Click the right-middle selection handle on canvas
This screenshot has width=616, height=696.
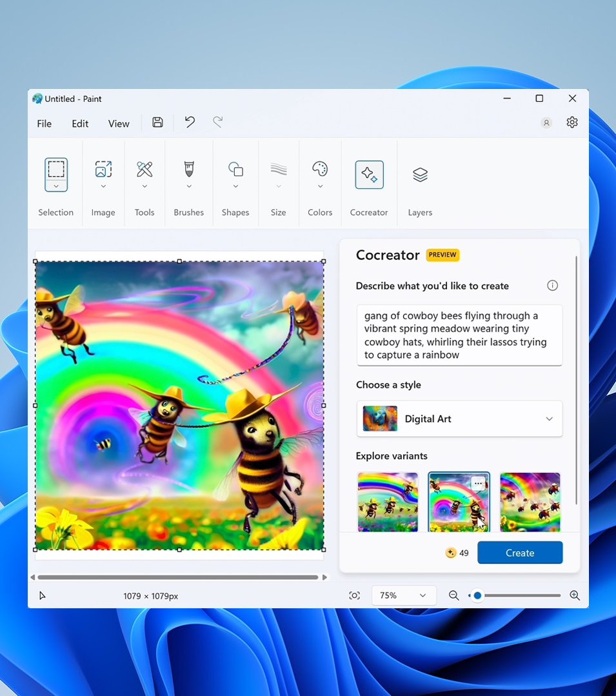tap(324, 406)
